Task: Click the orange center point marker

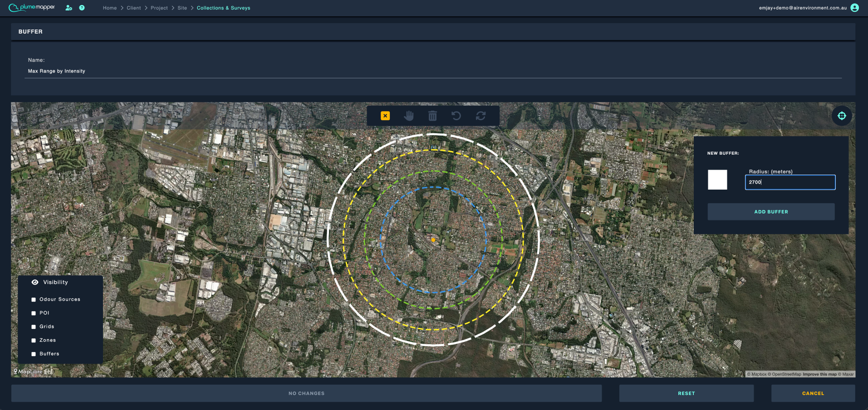Action: (x=433, y=240)
